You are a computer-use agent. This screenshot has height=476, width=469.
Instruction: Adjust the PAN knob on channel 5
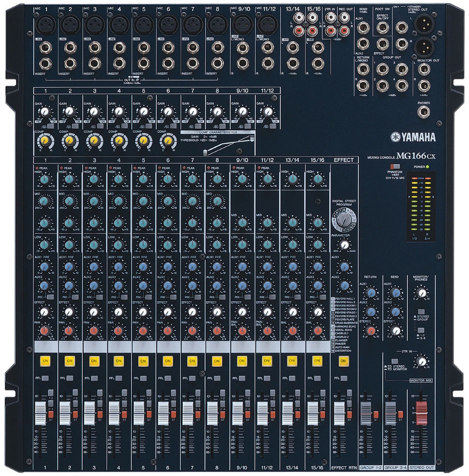point(143,330)
